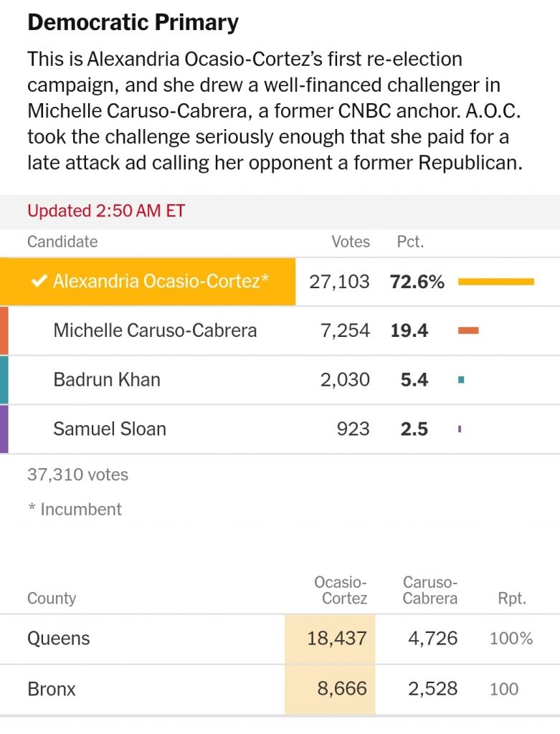Click the yellow 72.6% percentage bar
Image resolution: width=560 pixels, height=734 pixels.
[496, 281]
